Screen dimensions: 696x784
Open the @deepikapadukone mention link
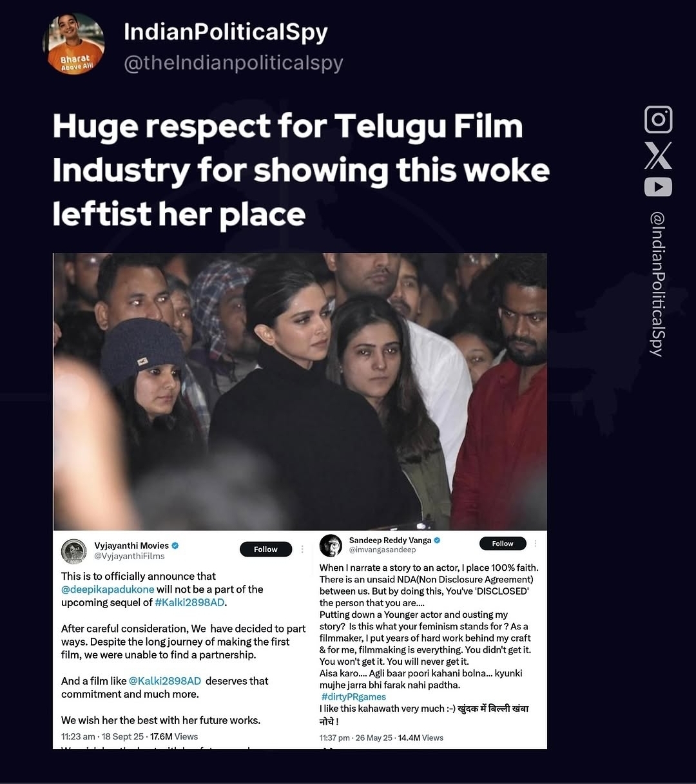tap(108, 589)
